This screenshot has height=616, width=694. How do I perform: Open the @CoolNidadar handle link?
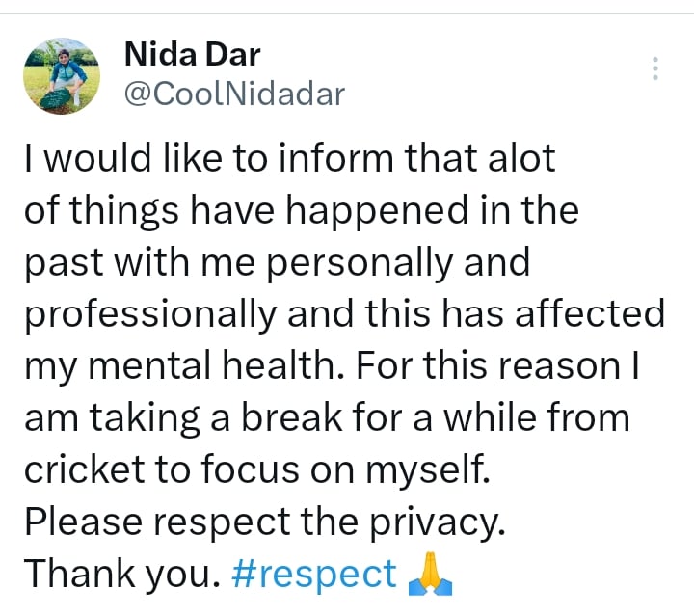pyautogui.click(x=234, y=94)
